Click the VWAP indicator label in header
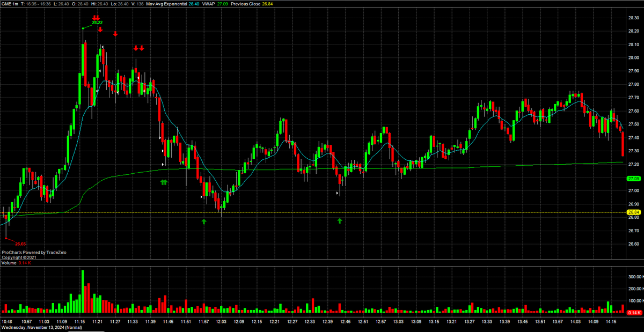644x332 pixels. pos(209,4)
